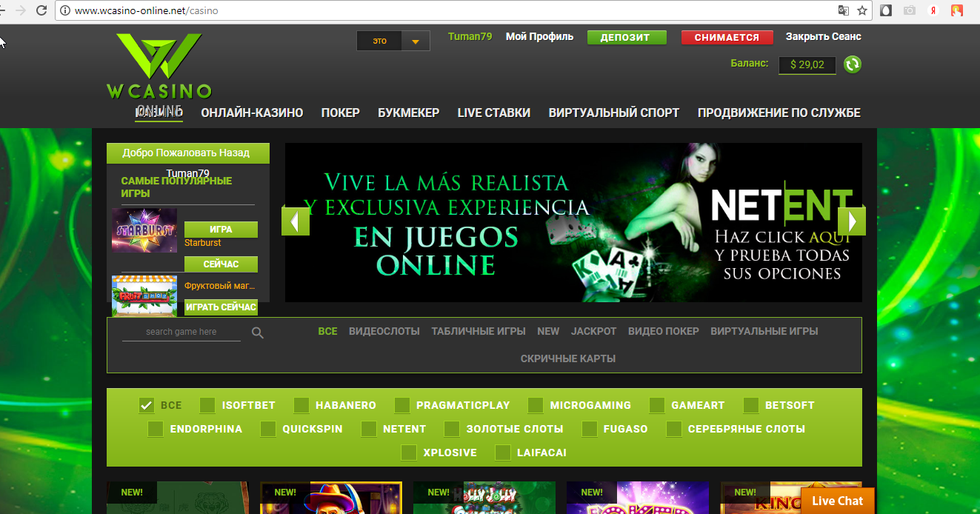This screenshot has height=514, width=980.
Task: Enable the NETENT provider filter
Action: 369,429
